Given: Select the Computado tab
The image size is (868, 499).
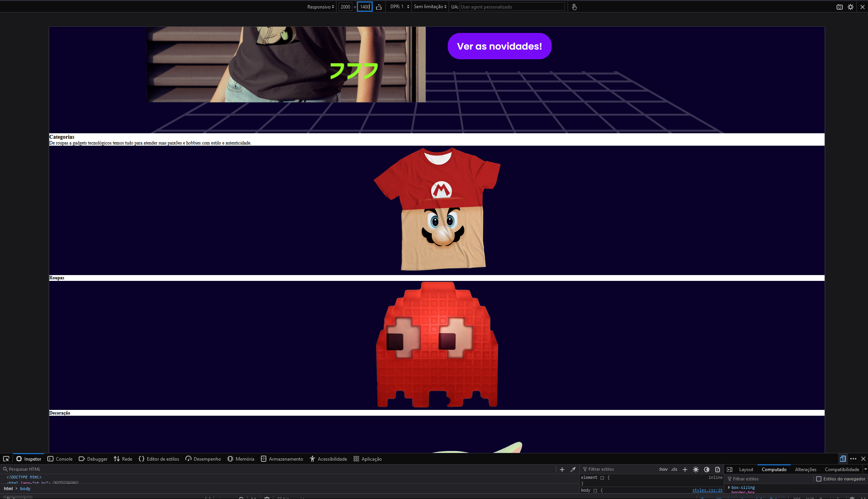Looking at the screenshot, I should pyautogui.click(x=774, y=469).
